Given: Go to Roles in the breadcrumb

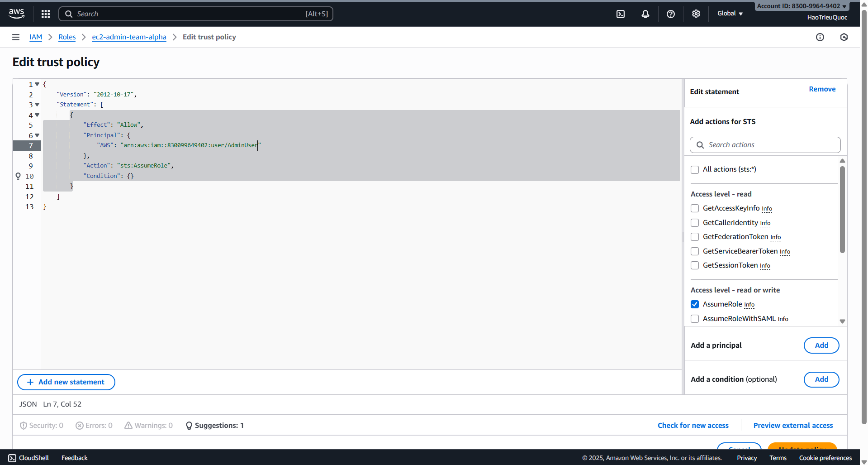Looking at the screenshot, I should click(67, 37).
